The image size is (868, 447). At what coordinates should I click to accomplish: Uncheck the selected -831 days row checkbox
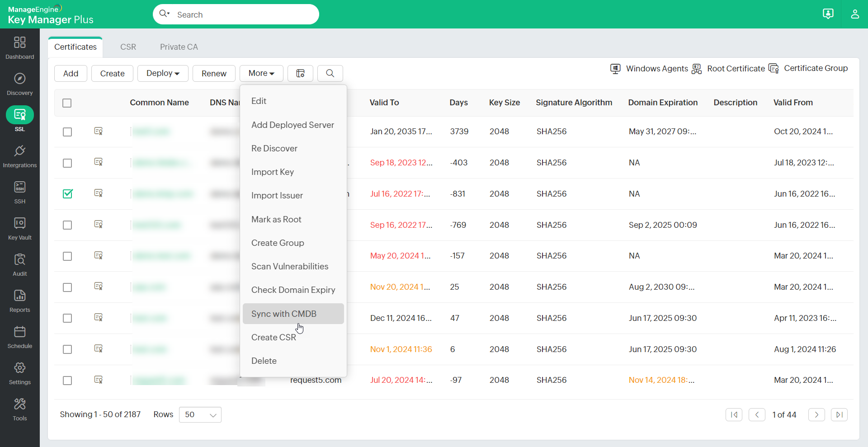[67, 194]
